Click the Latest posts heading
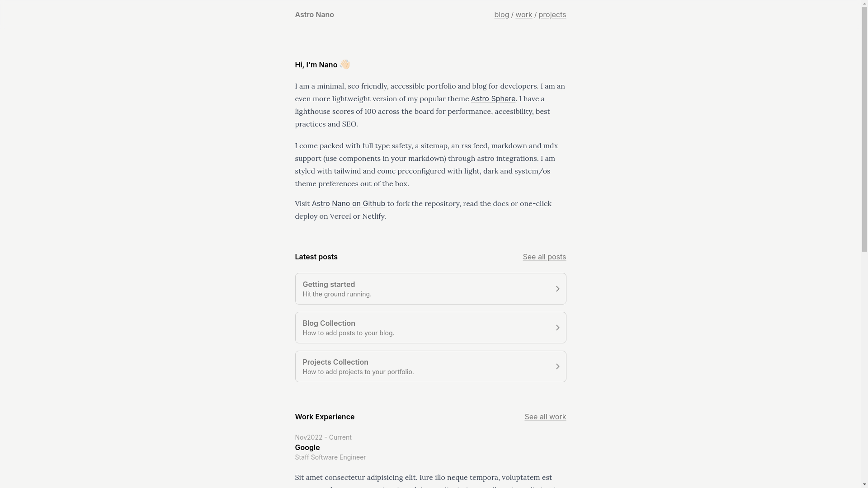Image resolution: width=868 pixels, height=488 pixels. (316, 257)
